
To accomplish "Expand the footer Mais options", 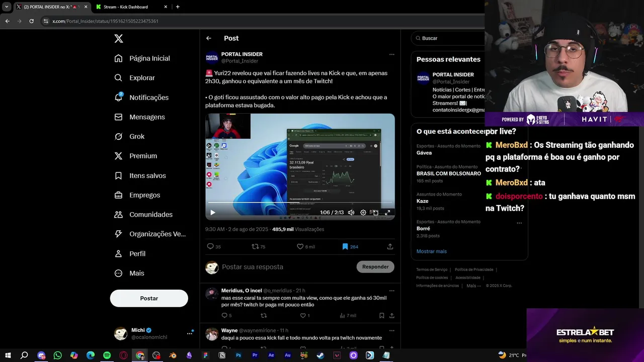I will click(474, 286).
